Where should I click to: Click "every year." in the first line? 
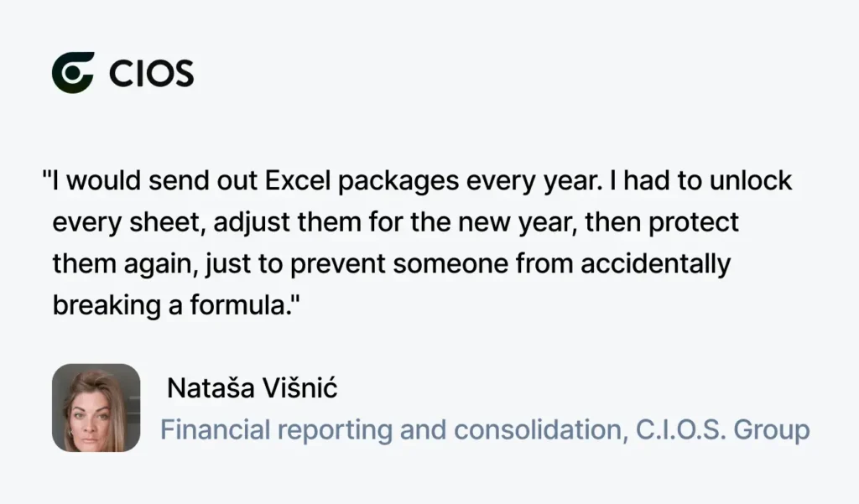click(x=534, y=182)
